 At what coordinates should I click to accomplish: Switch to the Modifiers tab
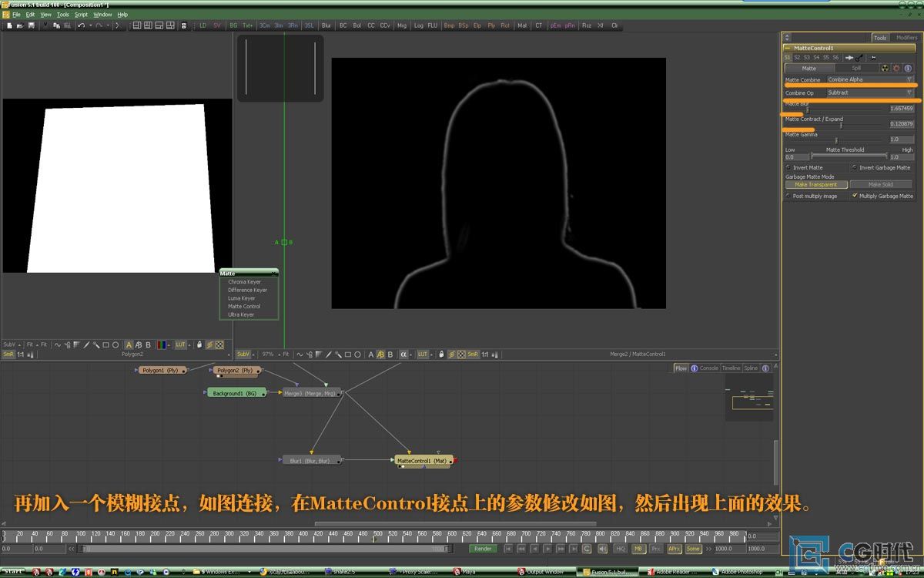(x=906, y=37)
